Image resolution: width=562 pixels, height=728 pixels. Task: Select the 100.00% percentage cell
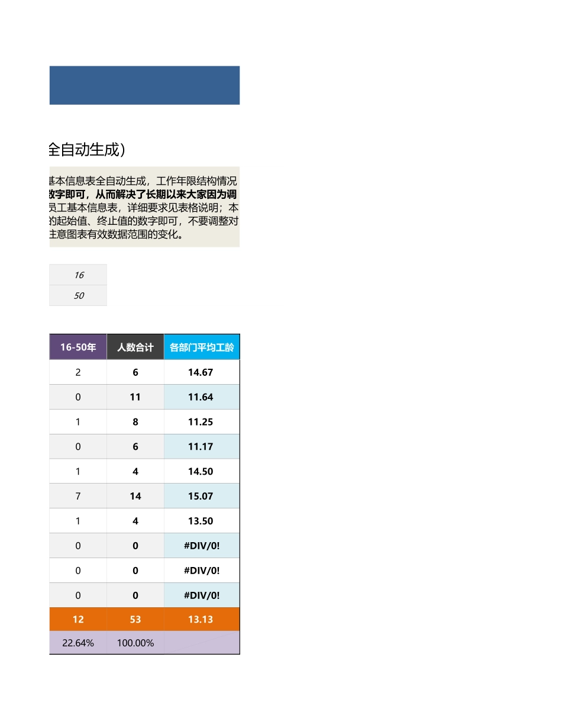[135, 643]
